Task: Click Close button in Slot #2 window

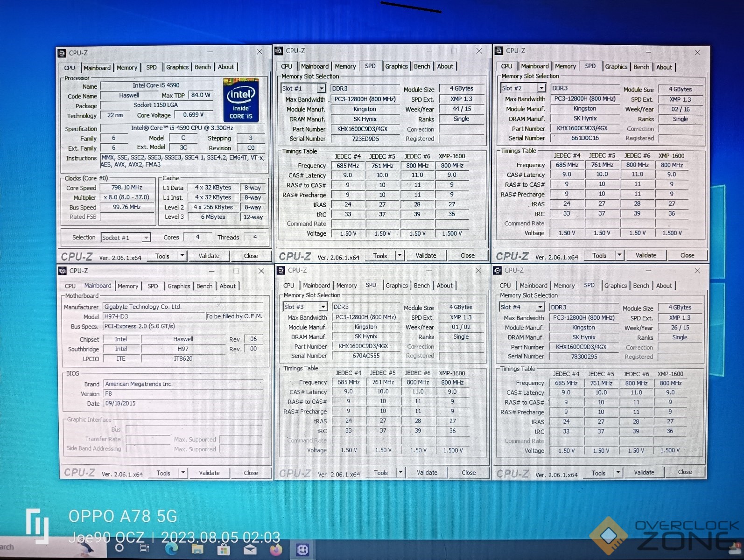Action: (x=687, y=255)
